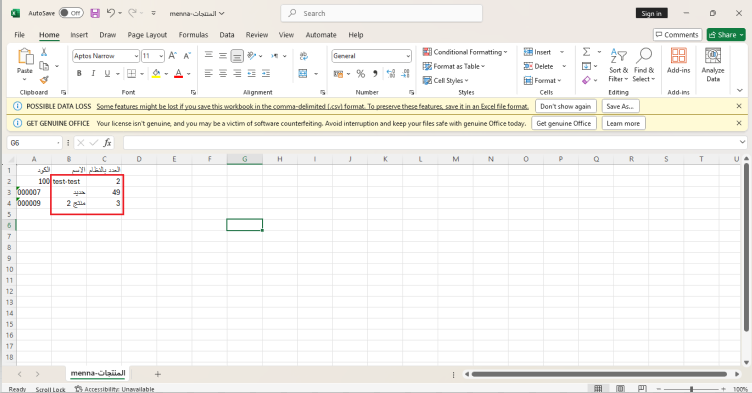Click the Learn more button
The image size is (752, 393).
click(623, 123)
